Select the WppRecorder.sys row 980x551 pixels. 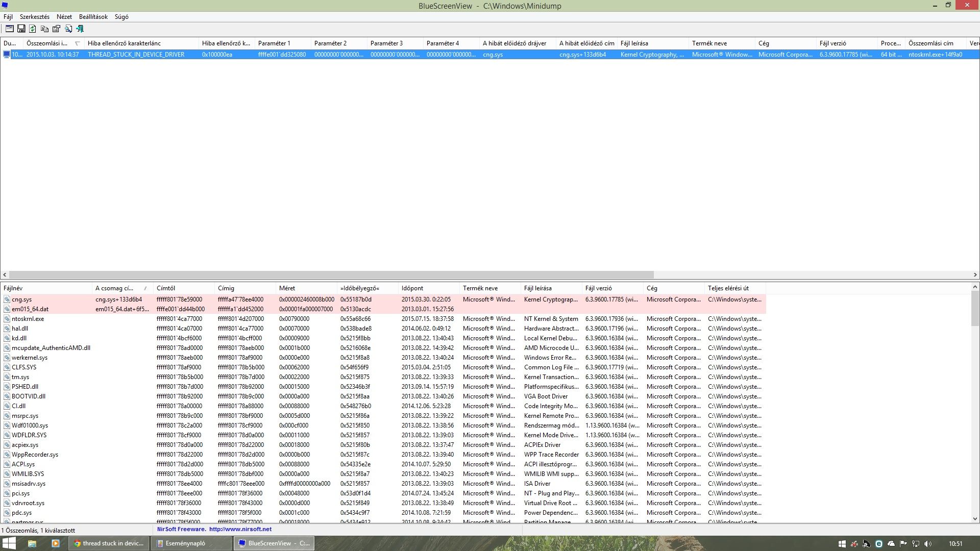383,455
